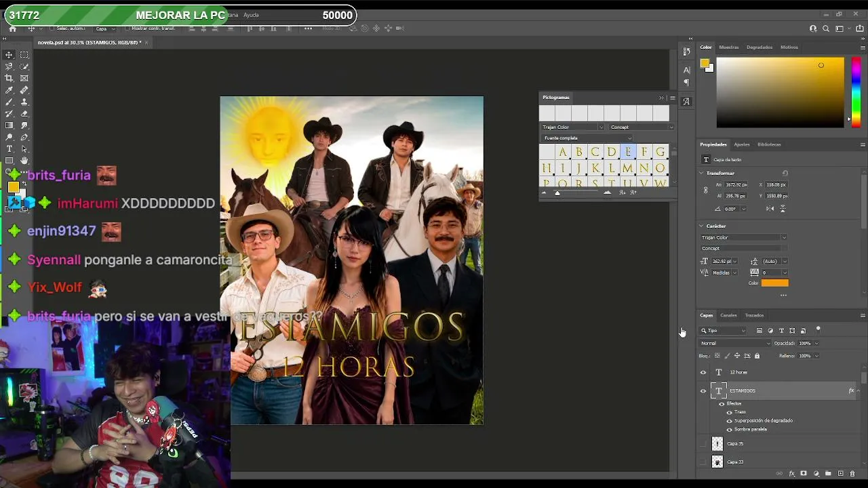Image resolution: width=868 pixels, height=488 pixels.
Task: Open the text Color swatch in Carácter
Action: [775, 283]
